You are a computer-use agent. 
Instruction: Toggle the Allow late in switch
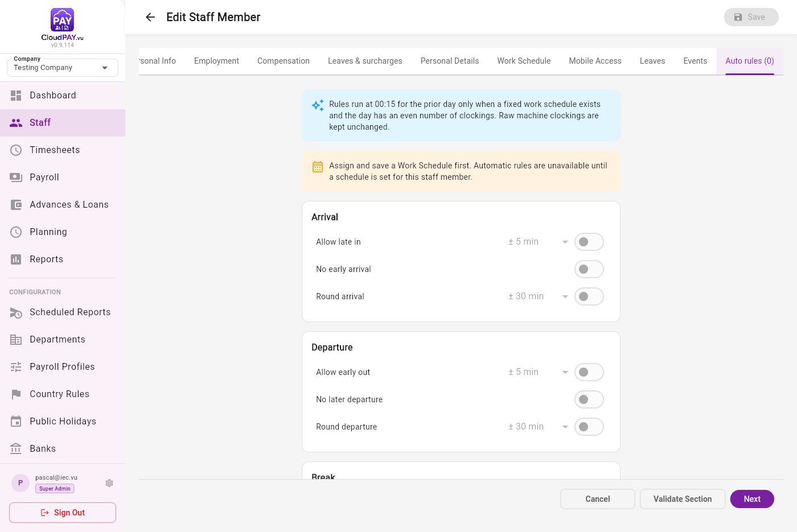589,242
